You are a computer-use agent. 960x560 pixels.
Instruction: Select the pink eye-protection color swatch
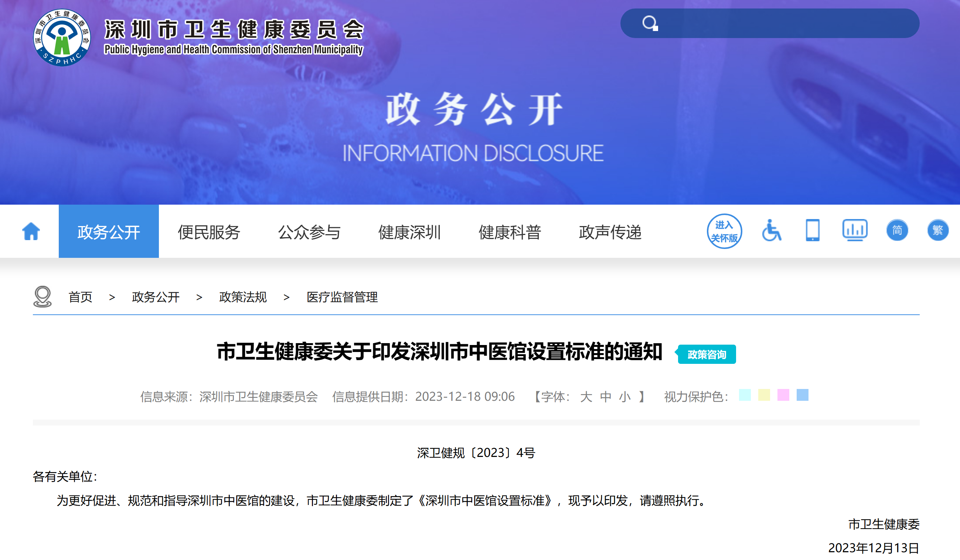(783, 395)
